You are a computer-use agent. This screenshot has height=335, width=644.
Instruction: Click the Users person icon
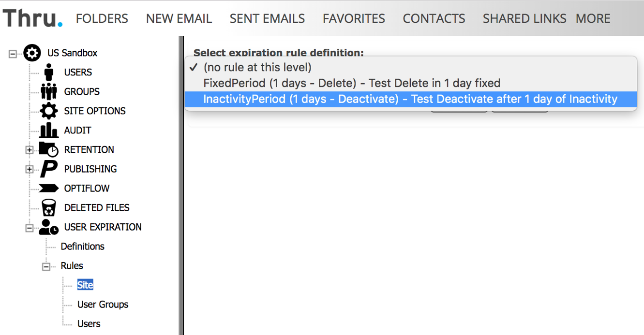[49, 72]
